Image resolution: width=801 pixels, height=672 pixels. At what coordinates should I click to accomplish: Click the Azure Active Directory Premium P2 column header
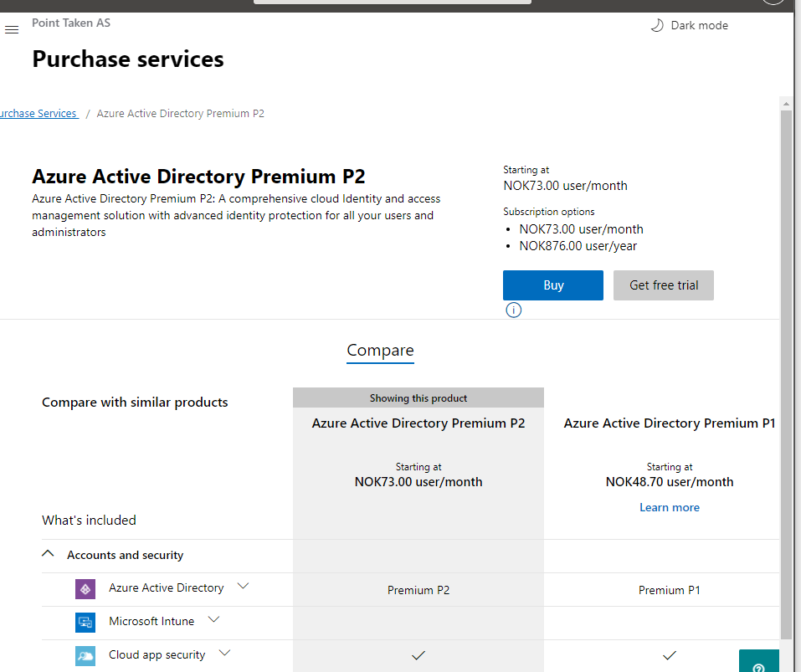point(418,423)
